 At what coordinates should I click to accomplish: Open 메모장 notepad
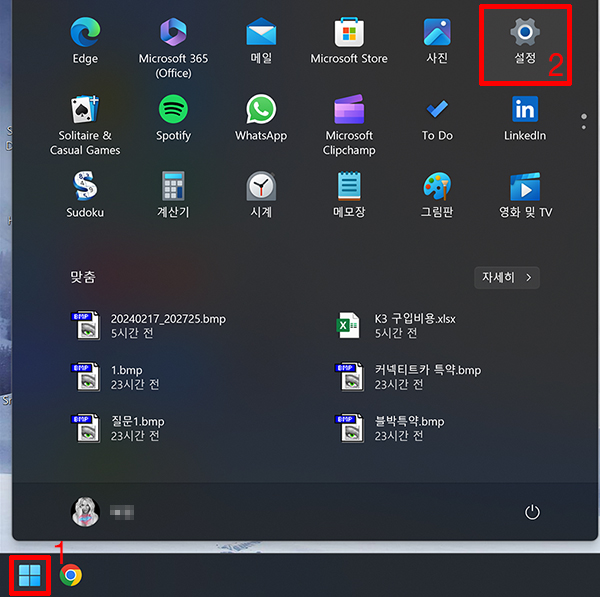349,195
